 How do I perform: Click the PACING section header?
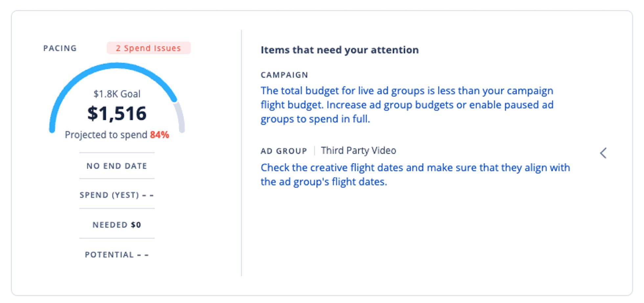click(x=60, y=48)
